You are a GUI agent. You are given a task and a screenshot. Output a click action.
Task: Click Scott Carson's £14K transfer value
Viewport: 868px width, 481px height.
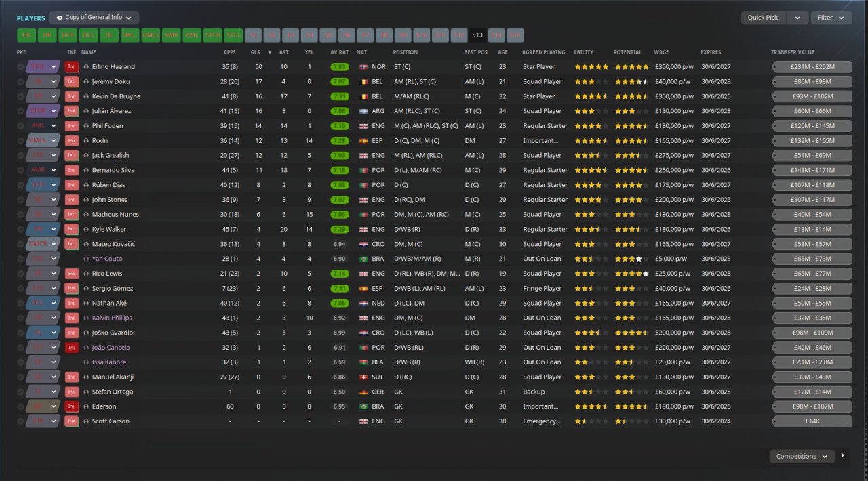812,421
